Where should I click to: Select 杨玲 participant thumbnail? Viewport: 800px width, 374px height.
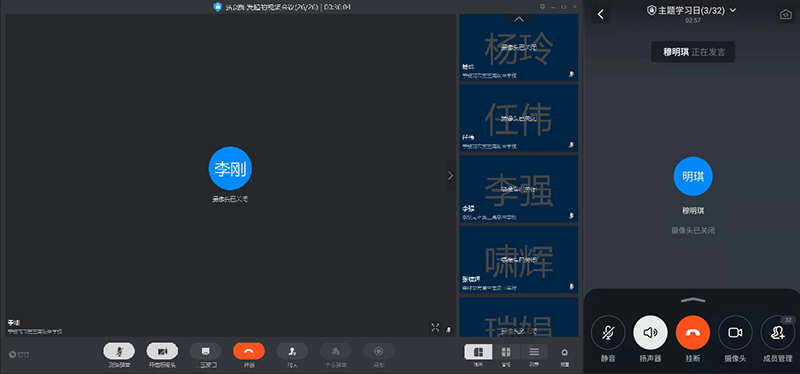[x=518, y=47]
